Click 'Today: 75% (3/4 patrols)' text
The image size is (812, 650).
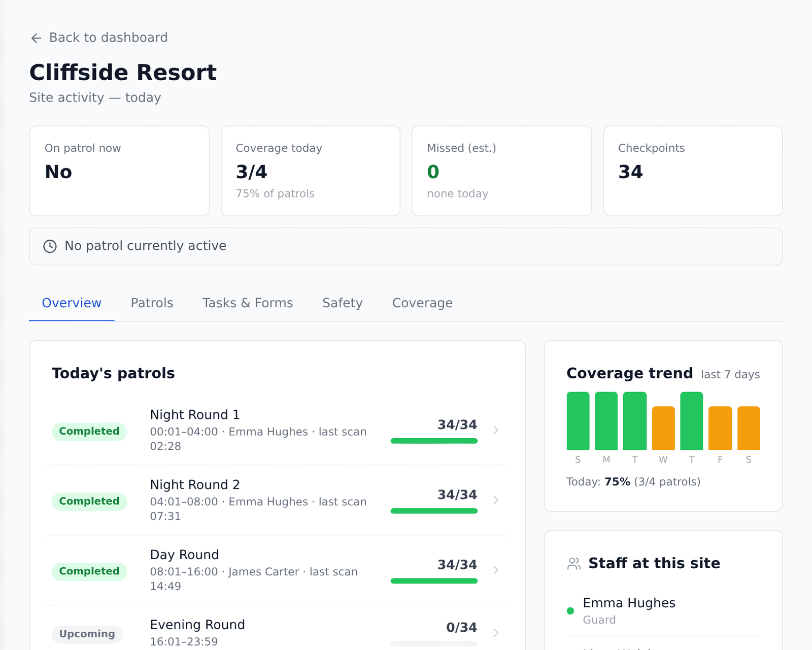pos(633,482)
